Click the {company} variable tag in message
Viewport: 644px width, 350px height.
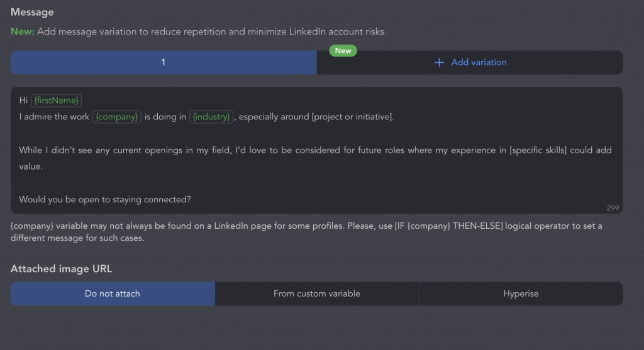tap(117, 117)
